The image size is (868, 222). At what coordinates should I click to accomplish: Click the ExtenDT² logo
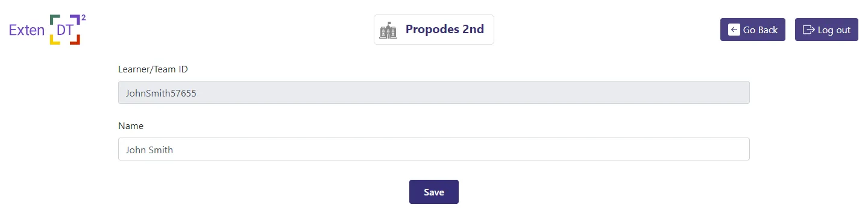48,29
